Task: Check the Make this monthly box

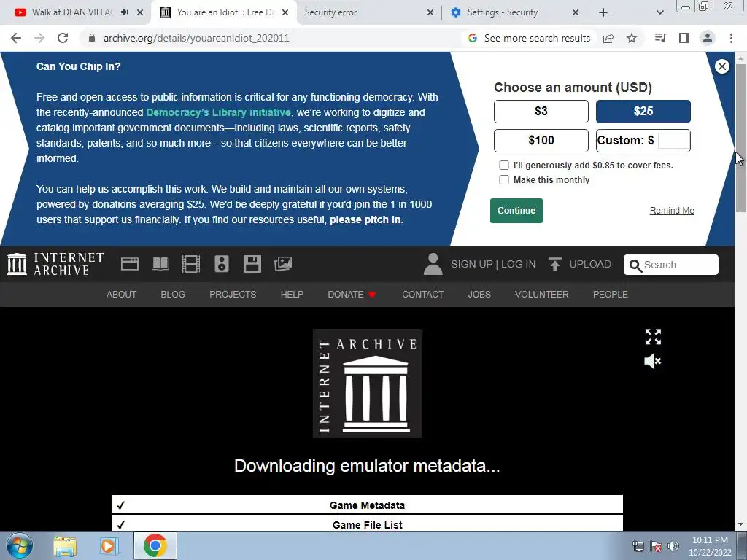Action: (x=504, y=180)
